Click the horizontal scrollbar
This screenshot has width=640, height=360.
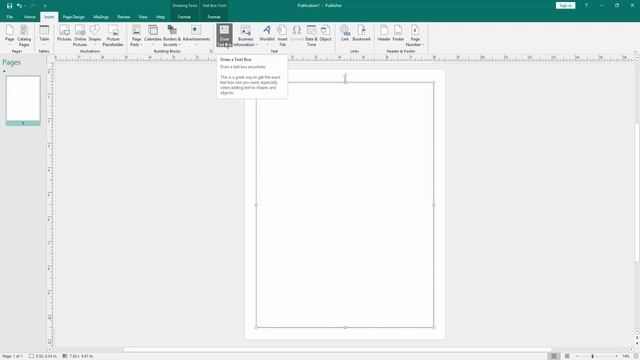[x=337, y=349]
